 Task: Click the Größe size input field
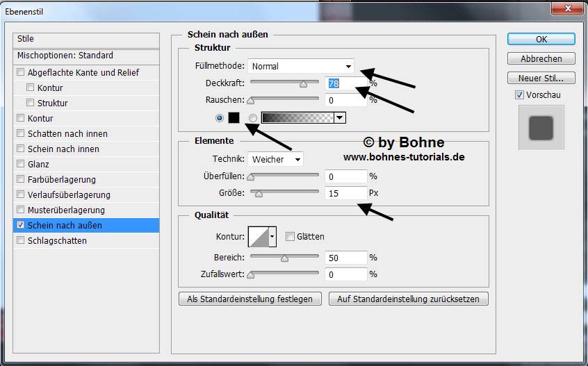(345, 193)
